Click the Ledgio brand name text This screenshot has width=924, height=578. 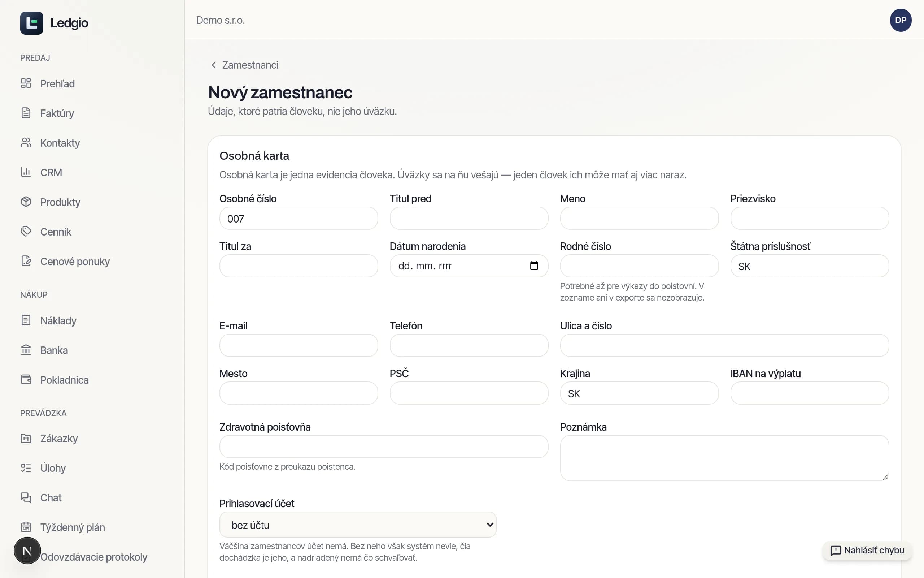click(x=69, y=23)
